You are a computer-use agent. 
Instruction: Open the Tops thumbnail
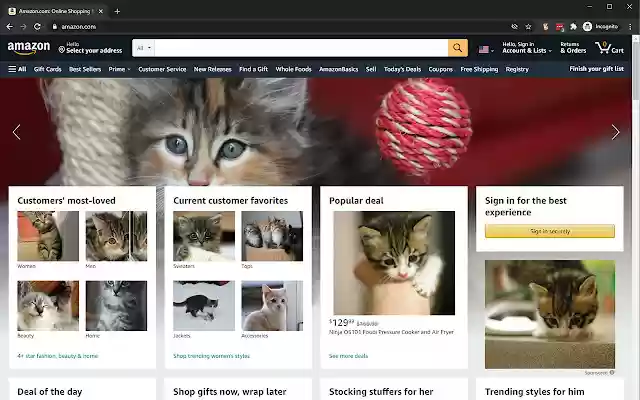point(272,236)
